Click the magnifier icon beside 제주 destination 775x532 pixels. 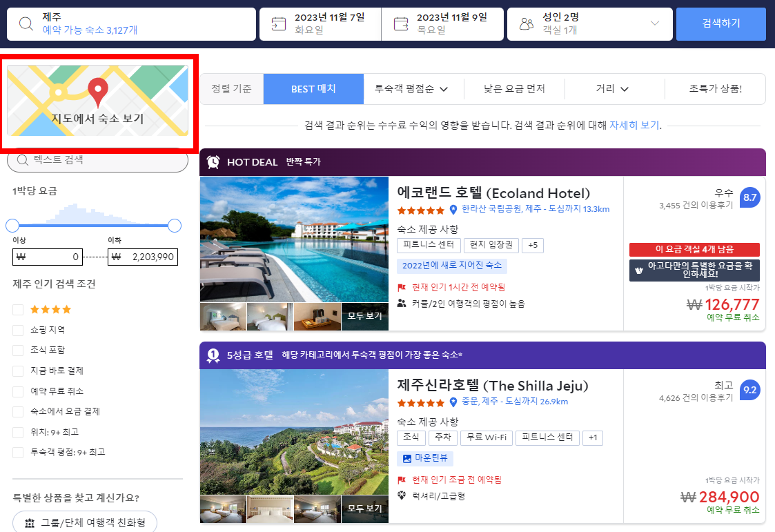coord(26,23)
